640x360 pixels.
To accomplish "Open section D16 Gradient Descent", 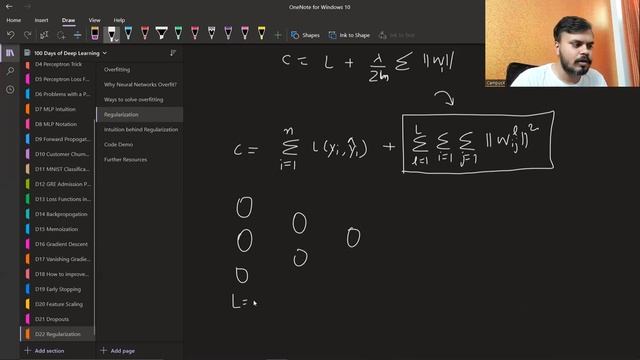I will (58, 244).
